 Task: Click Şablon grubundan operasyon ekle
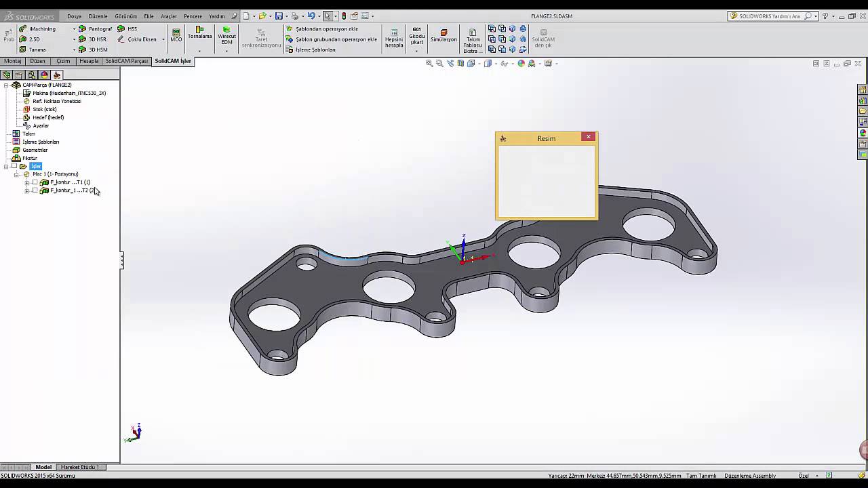pos(331,39)
